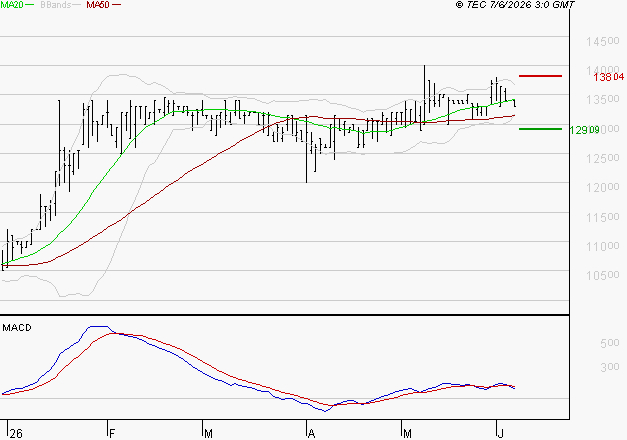Click the second M May axis label
Screen dimensions: 627x440
point(407,434)
